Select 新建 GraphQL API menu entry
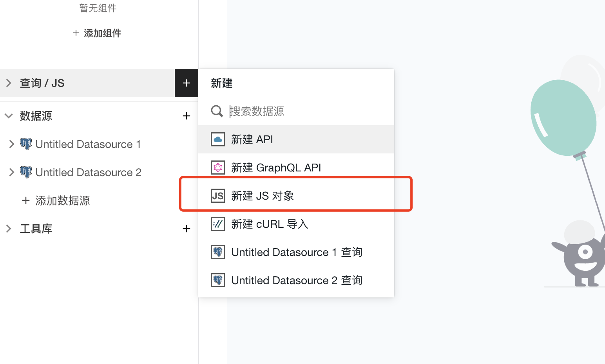Screen dimensions: 605x364 point(296,168)
